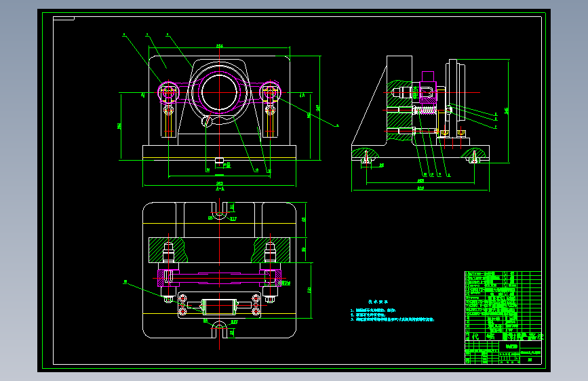Click the vertical height dimension right of side view
588x381 pixels.
click(507, 111)
